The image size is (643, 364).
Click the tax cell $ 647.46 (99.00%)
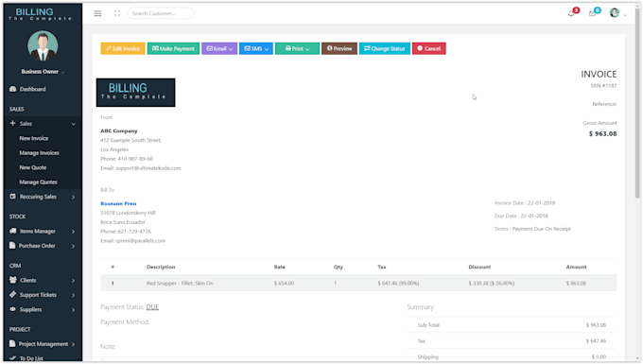point(398,284)
